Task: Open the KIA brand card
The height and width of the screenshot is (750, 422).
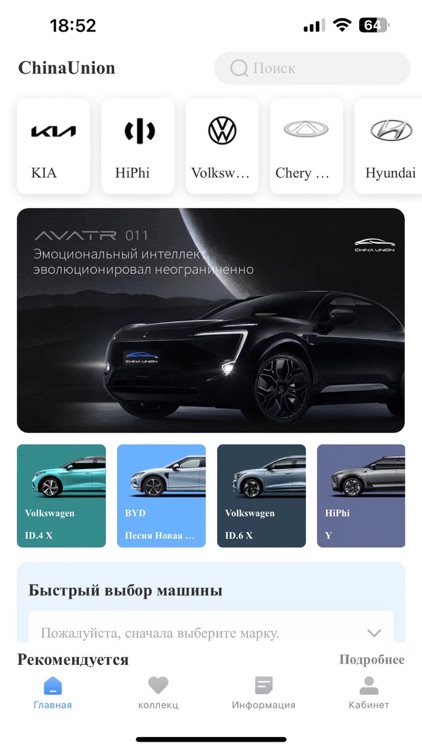Action: pyautogui.click(x=53, y=146)
